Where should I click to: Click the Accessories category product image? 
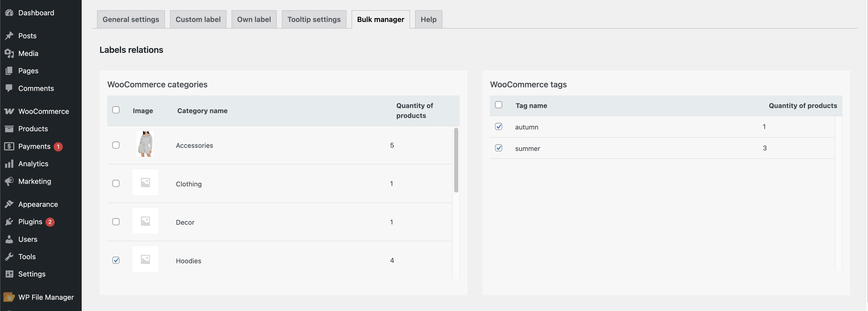pos(145,144)
